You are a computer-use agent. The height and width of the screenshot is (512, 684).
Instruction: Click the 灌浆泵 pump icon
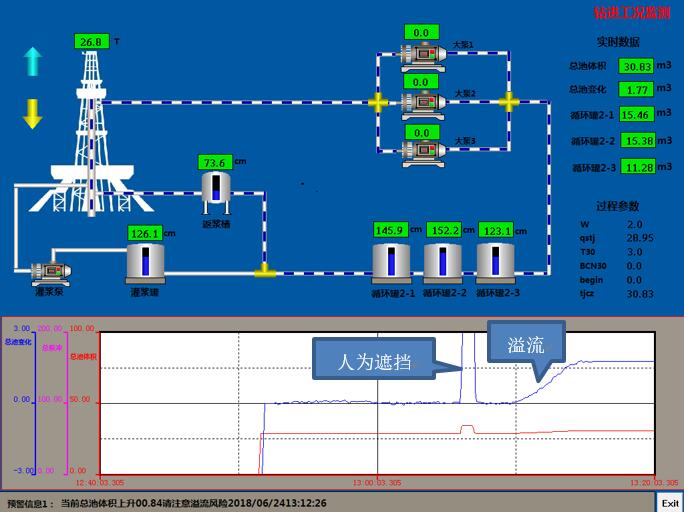pos(49,271)
